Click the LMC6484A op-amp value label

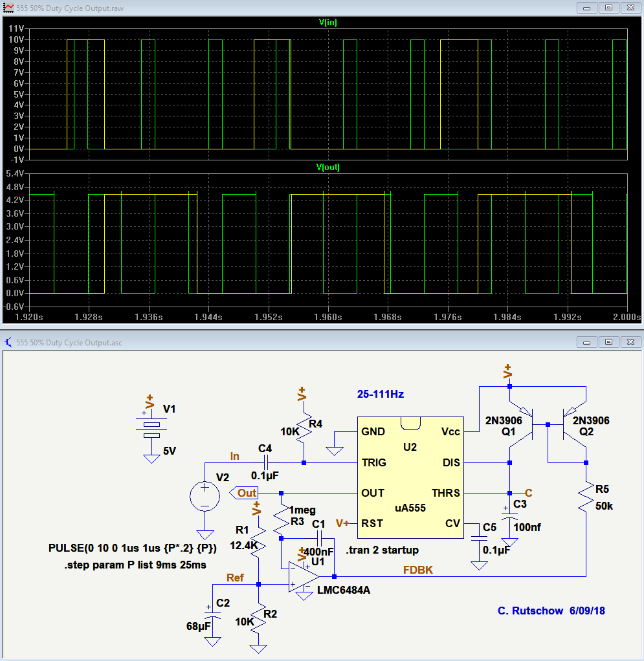tap(344, 590)
